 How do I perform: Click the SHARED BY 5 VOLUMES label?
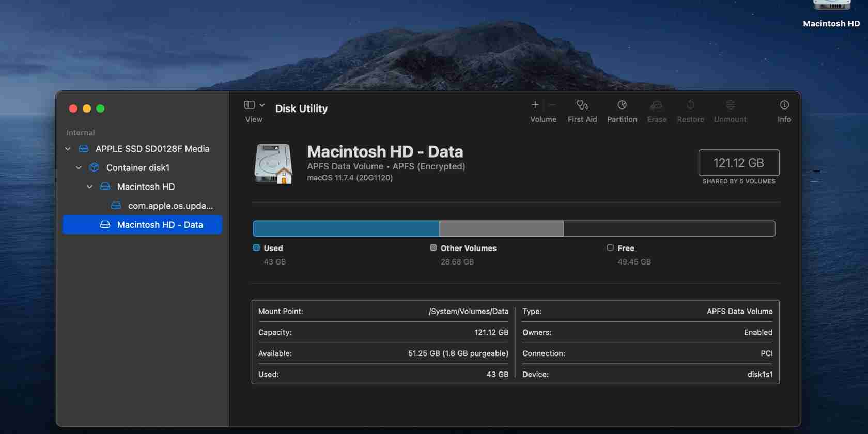tap(739, 181)
